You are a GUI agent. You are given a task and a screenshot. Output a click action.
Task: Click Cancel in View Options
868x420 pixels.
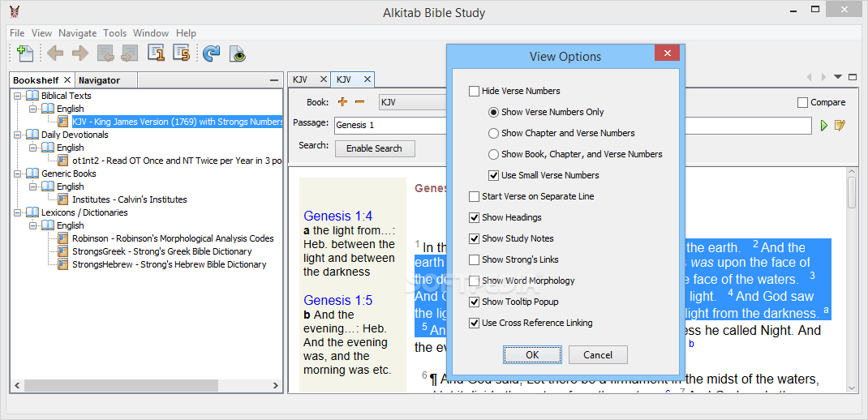point(598,354)
